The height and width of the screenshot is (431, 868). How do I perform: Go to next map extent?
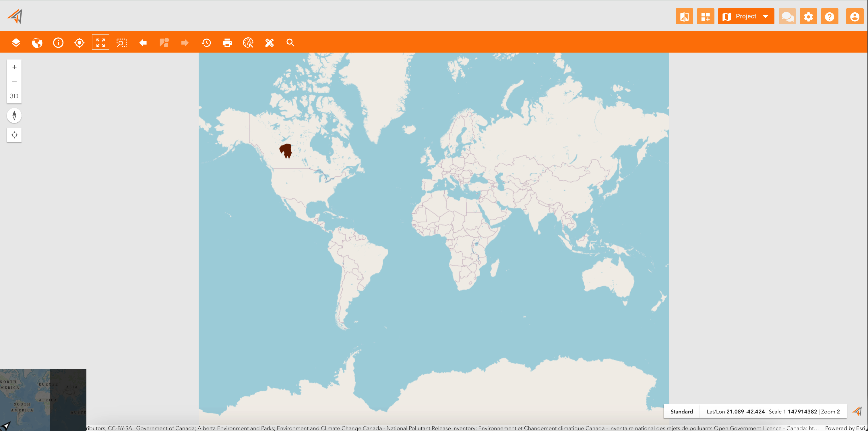185,43
